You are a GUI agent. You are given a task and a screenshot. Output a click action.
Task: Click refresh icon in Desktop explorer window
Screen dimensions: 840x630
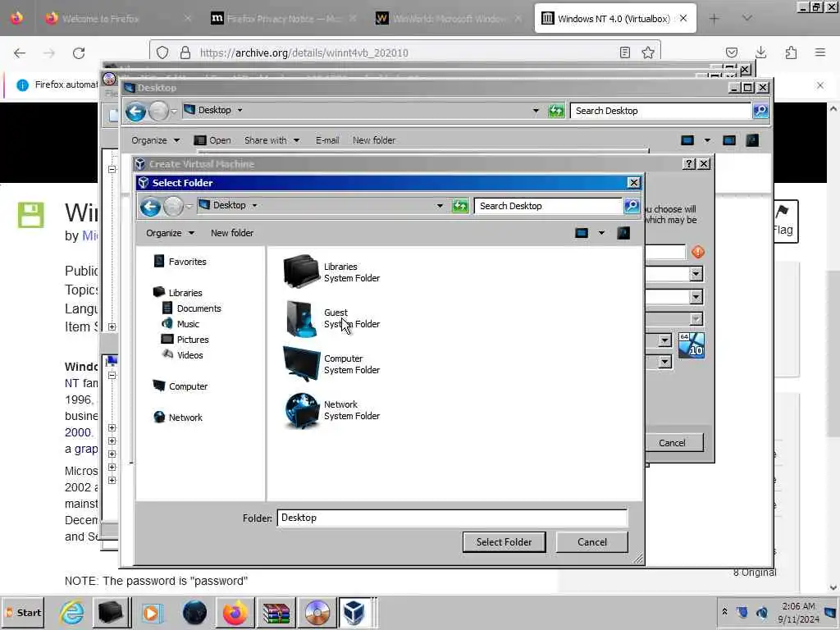point(556,111)
